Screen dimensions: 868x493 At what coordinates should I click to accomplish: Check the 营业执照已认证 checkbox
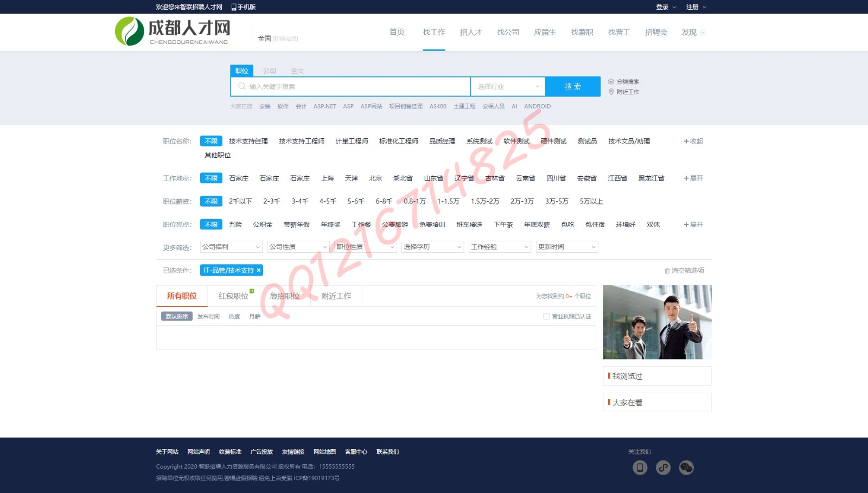tap(546, 316)
